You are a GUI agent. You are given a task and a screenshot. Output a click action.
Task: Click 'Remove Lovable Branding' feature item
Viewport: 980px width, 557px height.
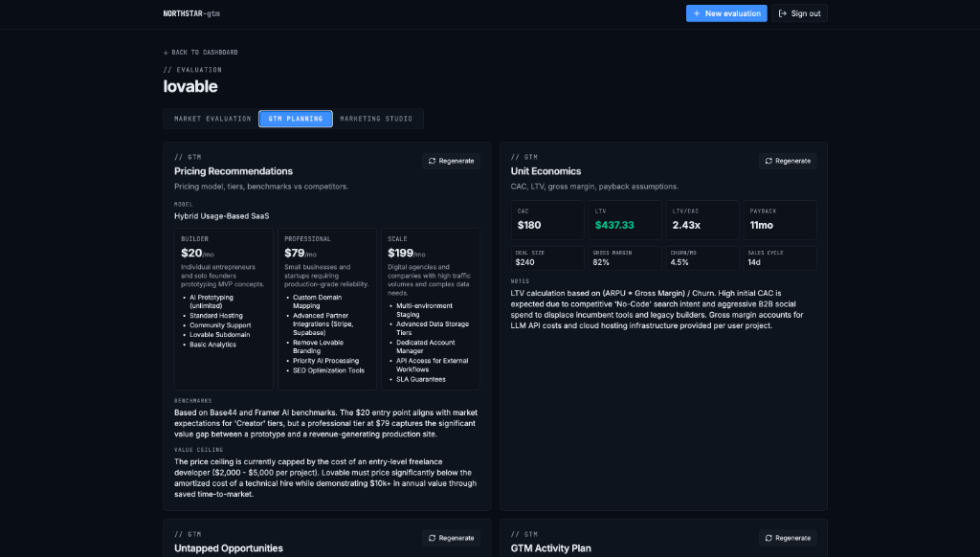pos(318,347)
